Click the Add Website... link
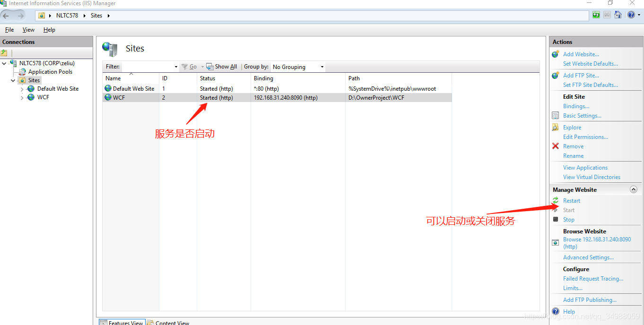Viewport: 644px width, 325px height. [x=581, y=54]
